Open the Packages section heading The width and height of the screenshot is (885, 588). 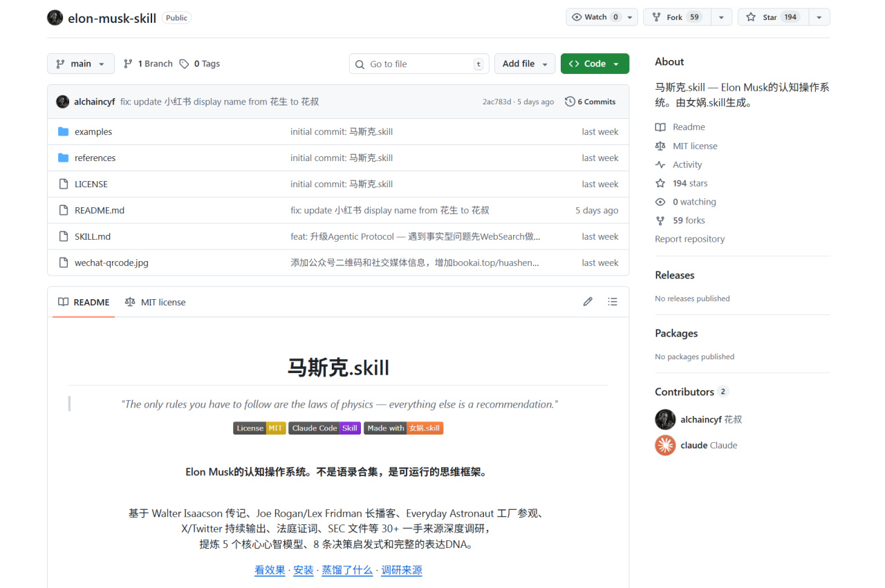[676, 333]
